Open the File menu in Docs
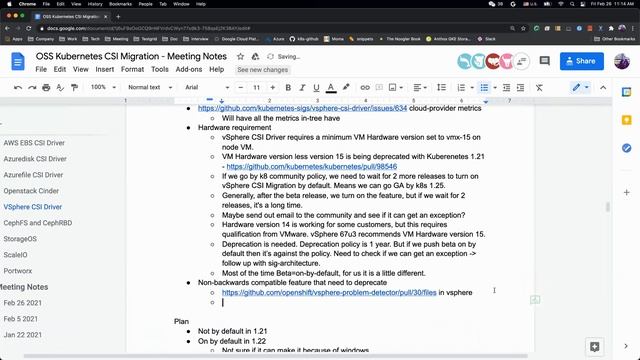This screenshot has height=360, width=640. coord(41,69)
